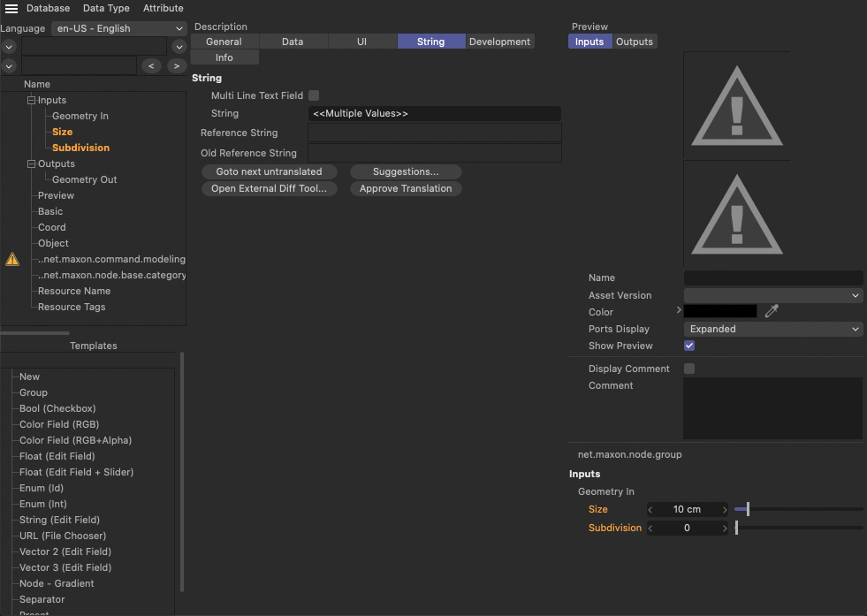This screenshot has height=616, width=867.
Task: Click the Goto next untranslated button
Action: (269, 171)
